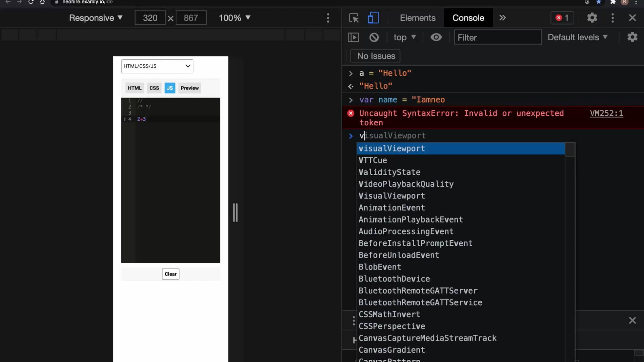Open the VM252:1 error source link
The width and height of the screenshot is (644, 362).
pyautogui.click(x=606, y=114)
